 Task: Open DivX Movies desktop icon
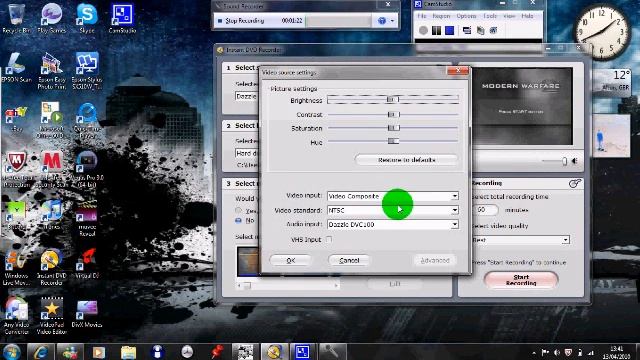point(87,313)
